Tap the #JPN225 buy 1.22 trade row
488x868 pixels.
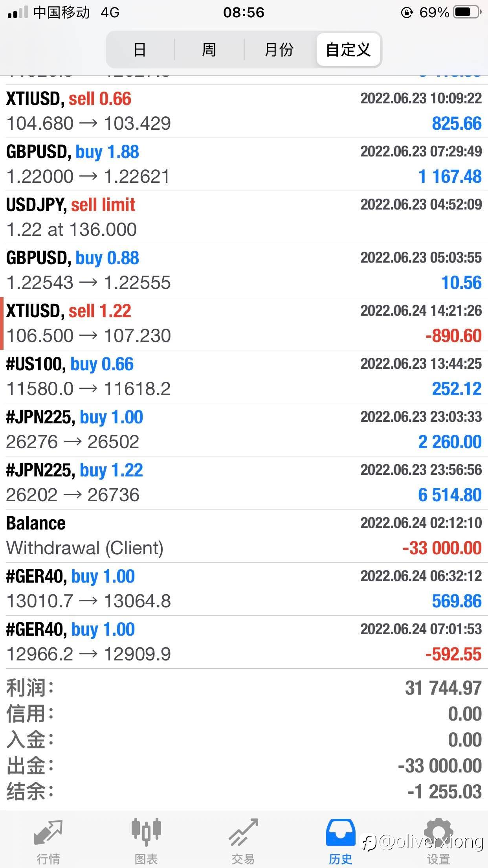[x=244, y=483]
